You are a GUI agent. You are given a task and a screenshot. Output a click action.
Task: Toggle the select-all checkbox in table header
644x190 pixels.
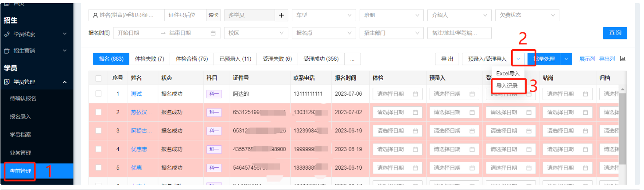pyautogui.click(x=98, y=78)
